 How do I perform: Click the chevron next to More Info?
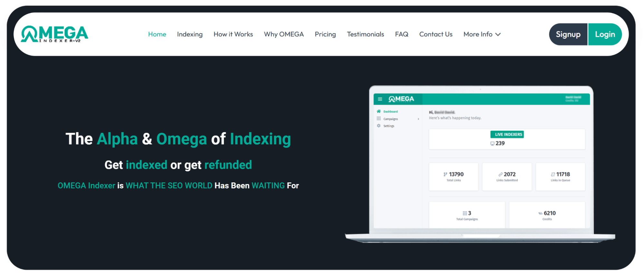498,34
